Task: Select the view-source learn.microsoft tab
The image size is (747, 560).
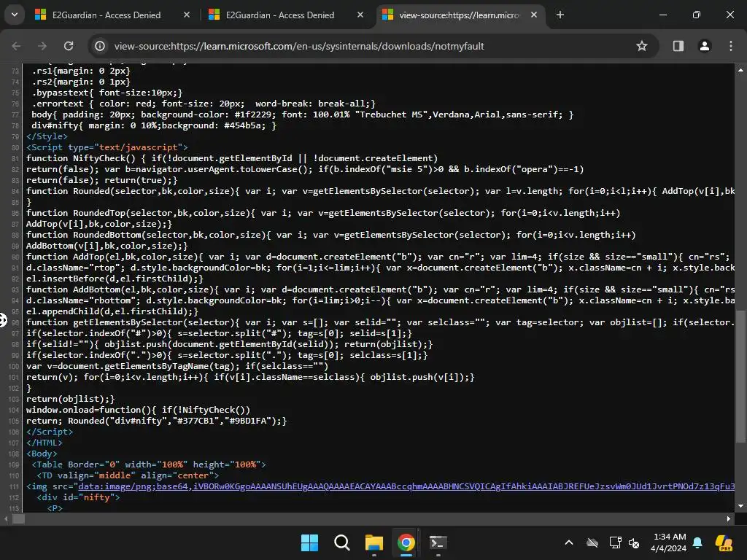Action: click(x=460, y=15)
